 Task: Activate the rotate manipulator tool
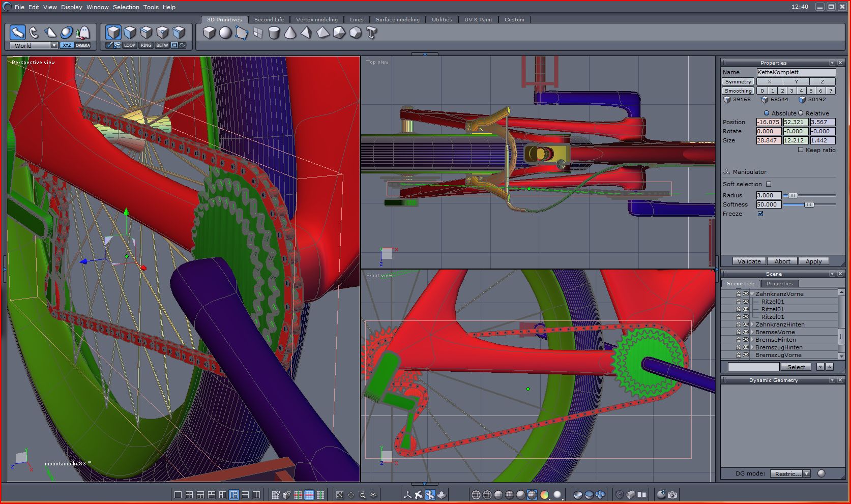tap(34, 33)
